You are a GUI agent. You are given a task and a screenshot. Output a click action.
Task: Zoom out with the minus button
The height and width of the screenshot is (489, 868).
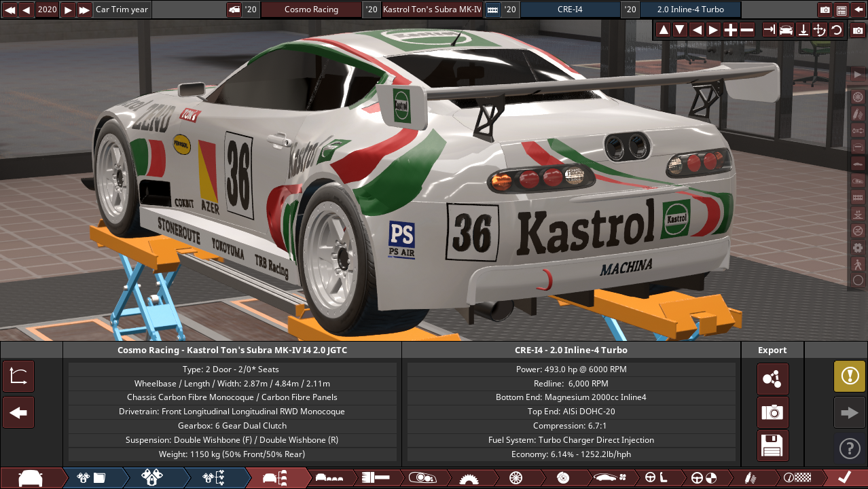(746, 30)
